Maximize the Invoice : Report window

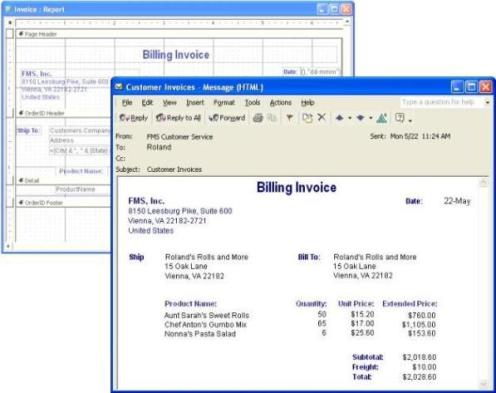point(334,9)
